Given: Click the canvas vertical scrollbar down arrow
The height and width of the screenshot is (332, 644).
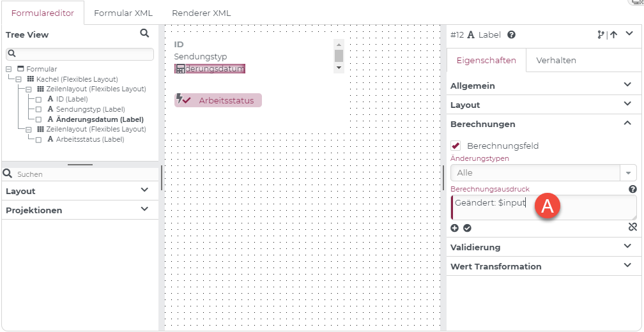Looking at the screenshot, I should pyautogui.click(x=339, y=67).
